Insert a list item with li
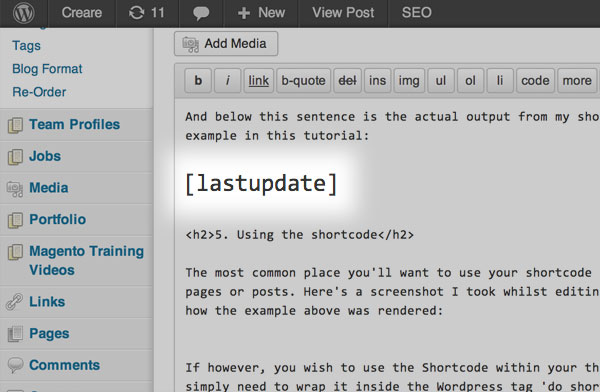The width and height of the screenshot is (600, 392). pyautogui.click(x=500, y=81)
